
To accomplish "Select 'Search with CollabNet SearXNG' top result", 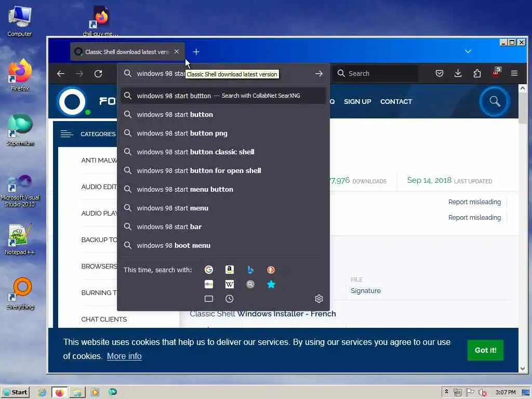I will click(223, 96).
